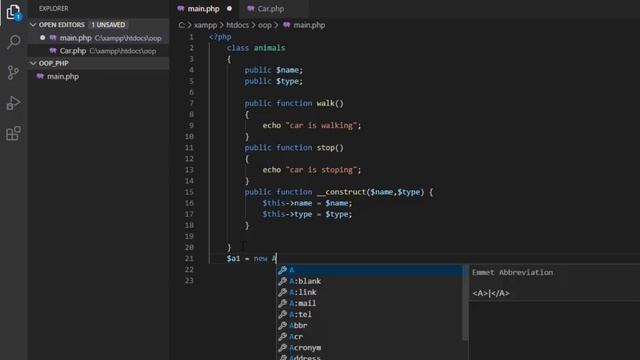This screenshot has width=640, height=360.
Task: Click 'public $type;' on line 5
Action: pyautogui.click(x=274, y=81)
